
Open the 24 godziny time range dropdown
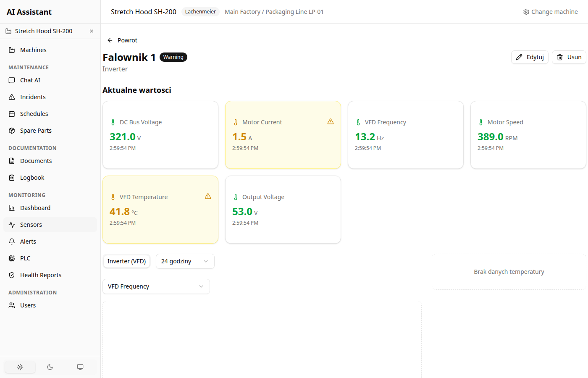coord(185,261)
